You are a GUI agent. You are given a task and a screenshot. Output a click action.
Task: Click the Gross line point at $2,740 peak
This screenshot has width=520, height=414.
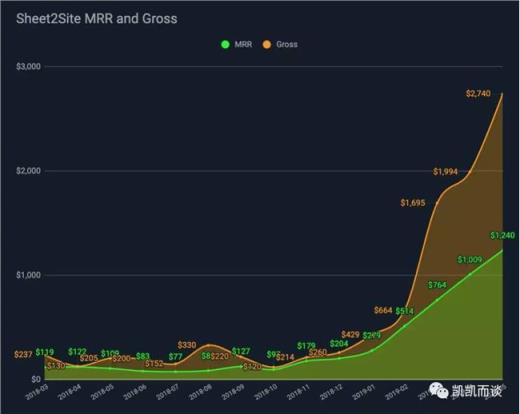[x=502, y=94]
